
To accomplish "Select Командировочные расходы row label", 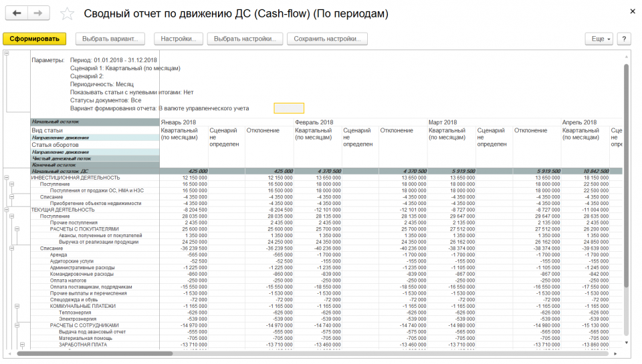I will [x=82, y=274].
